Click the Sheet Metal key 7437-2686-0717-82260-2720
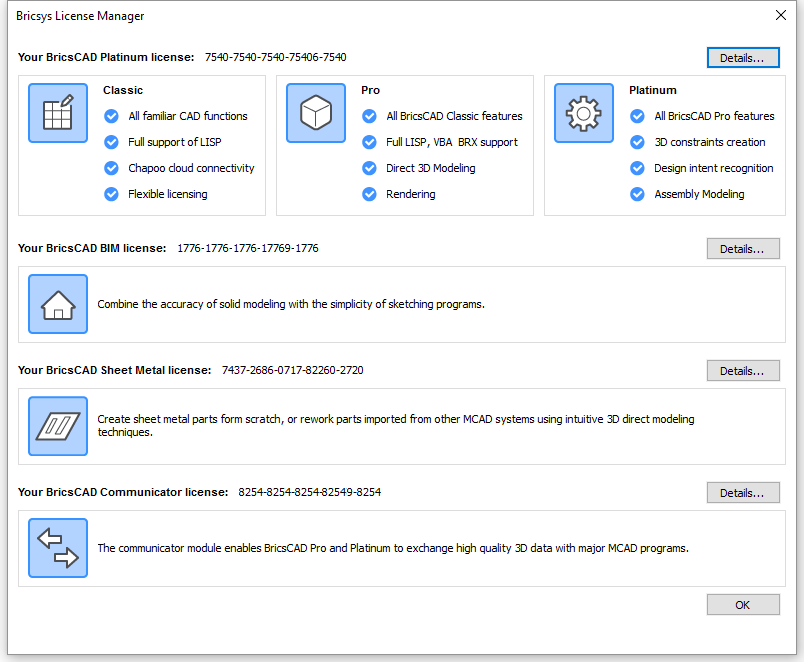804x662 pixels. pyautogui.click(x=292, y=370)
